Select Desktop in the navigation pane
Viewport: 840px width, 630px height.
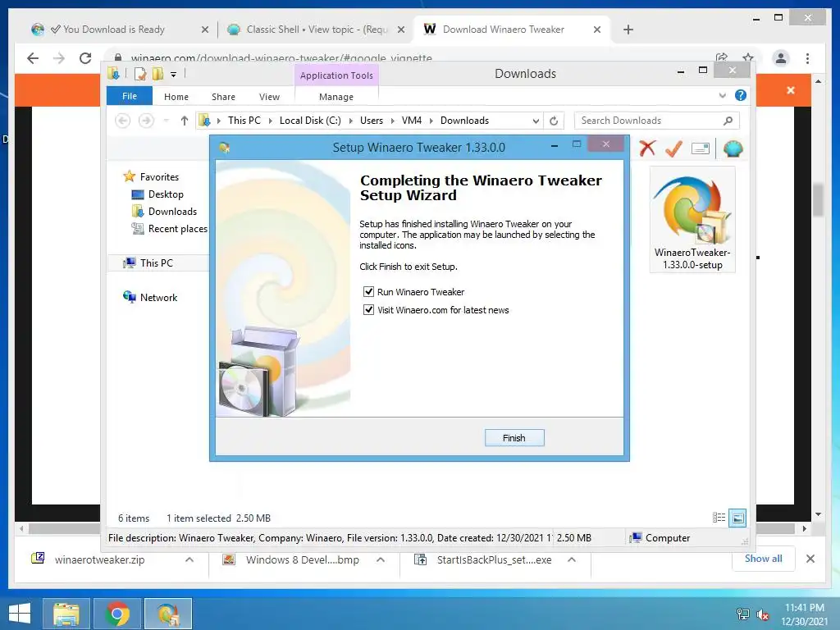point(166,194)
